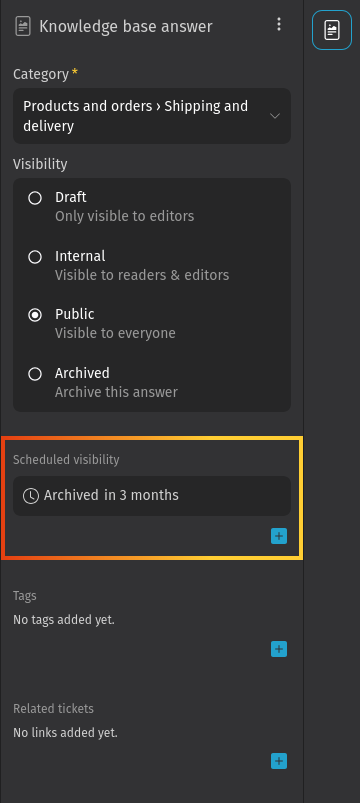Click the Tags section label

click(25, 596)
